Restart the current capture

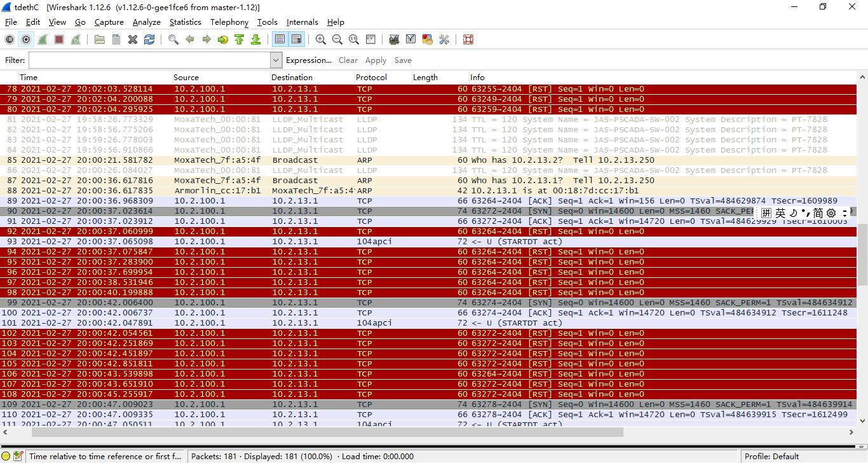(x=76, y=39)
